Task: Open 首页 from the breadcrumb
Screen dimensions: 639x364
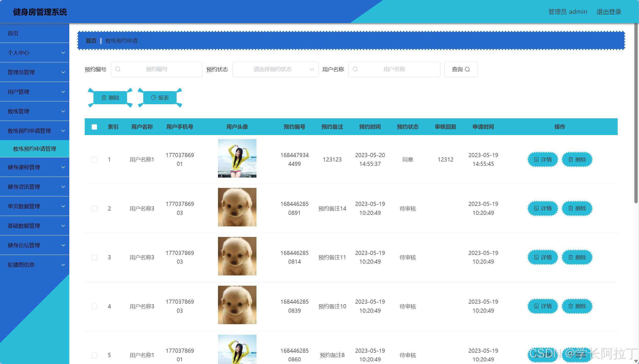Action: [x=91, y=40]
